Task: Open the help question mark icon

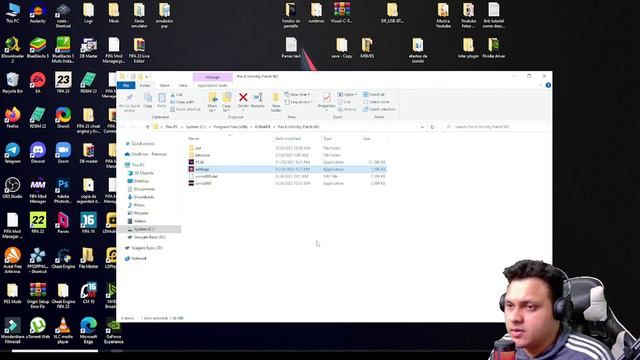Action: (x=548, y=85)
